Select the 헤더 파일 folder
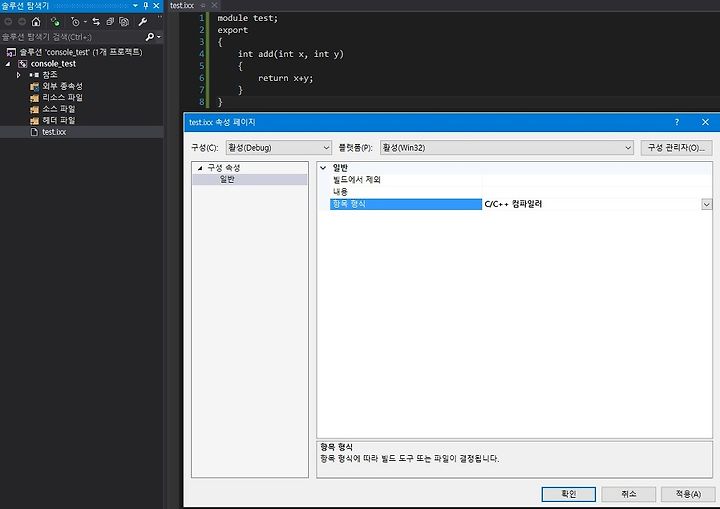This screenshot has width=720, height=509. coord(59,120)
